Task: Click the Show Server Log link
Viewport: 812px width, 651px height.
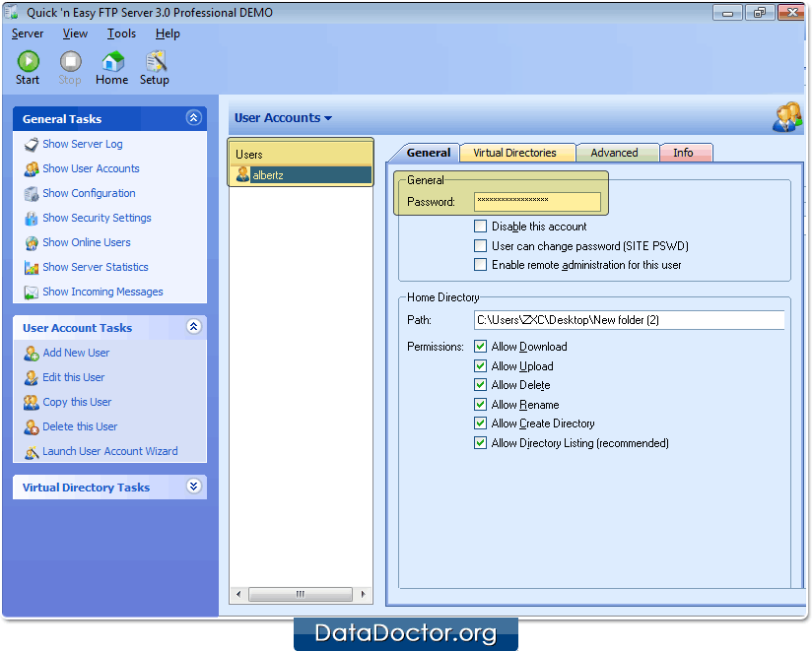Action: pyautogui.click(x=83, y=144)
